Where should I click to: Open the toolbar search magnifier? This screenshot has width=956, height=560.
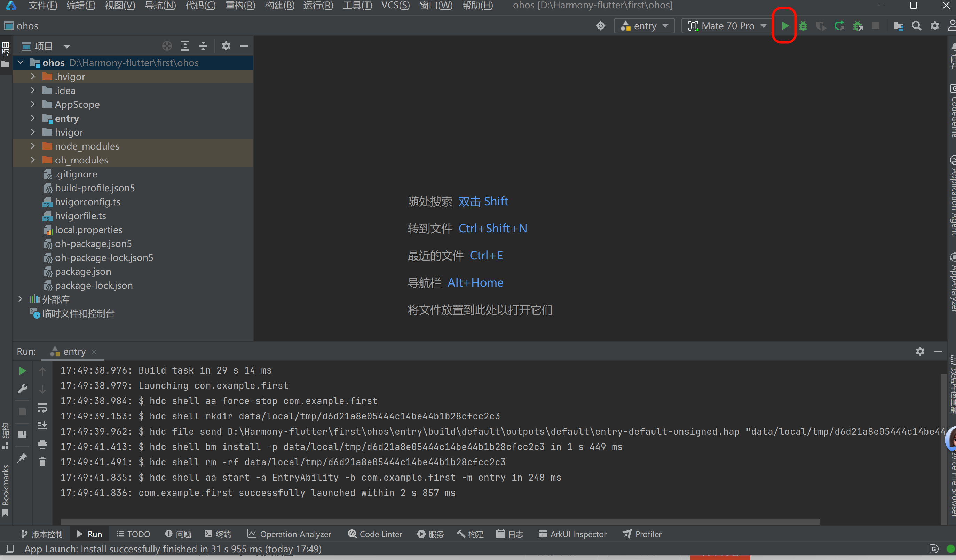pyautogui.click(x=917, y=26)
